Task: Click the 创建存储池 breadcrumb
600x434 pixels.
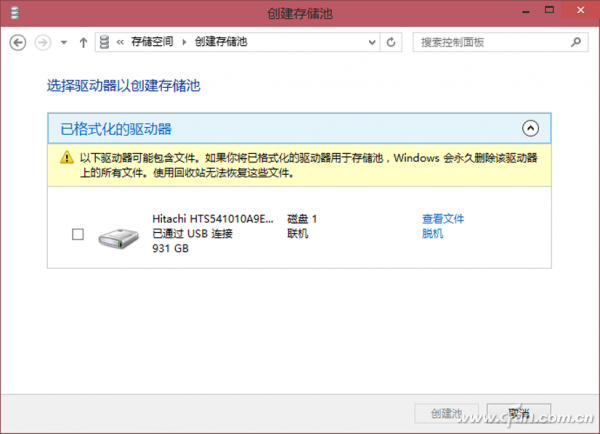Action: pos(221,42)
